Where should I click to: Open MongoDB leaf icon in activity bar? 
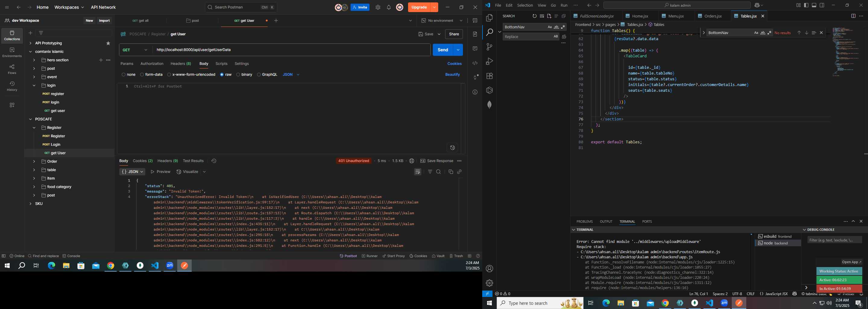489,105
